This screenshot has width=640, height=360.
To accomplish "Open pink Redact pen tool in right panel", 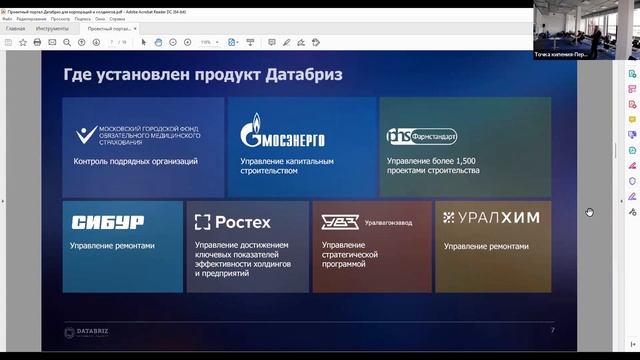I will coord(632,166).
